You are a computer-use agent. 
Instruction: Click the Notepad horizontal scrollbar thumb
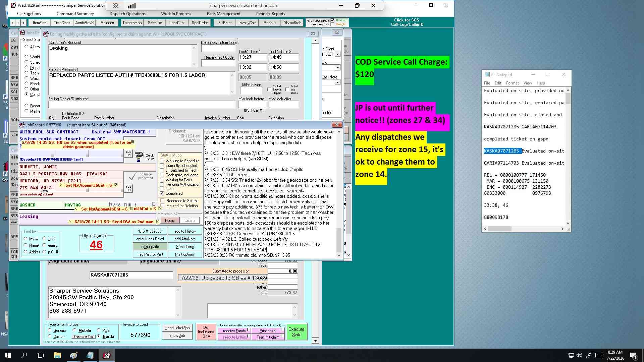(x=499, y=229)
